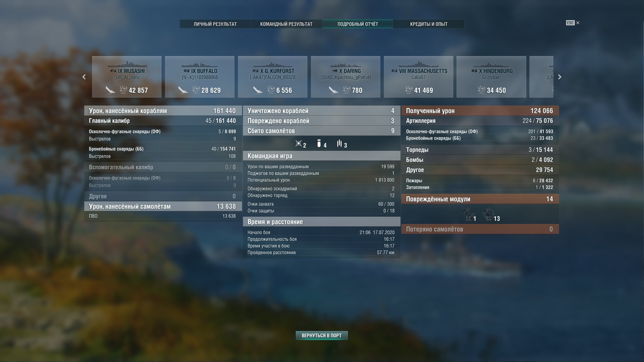The height and width of the screenshot is (362, 644).
Task: Open the Личный результат tab
Action: point(215,24)
